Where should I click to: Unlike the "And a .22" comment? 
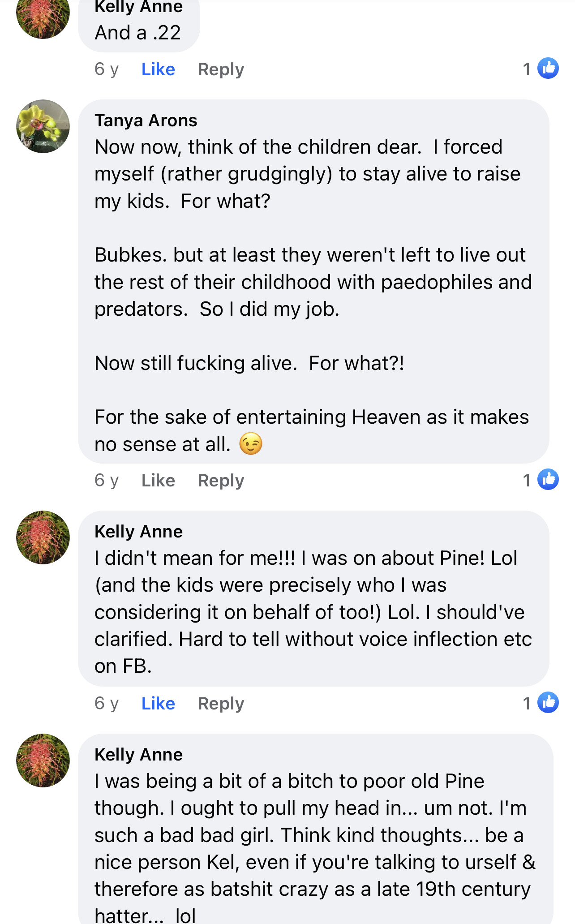(158, 69)
